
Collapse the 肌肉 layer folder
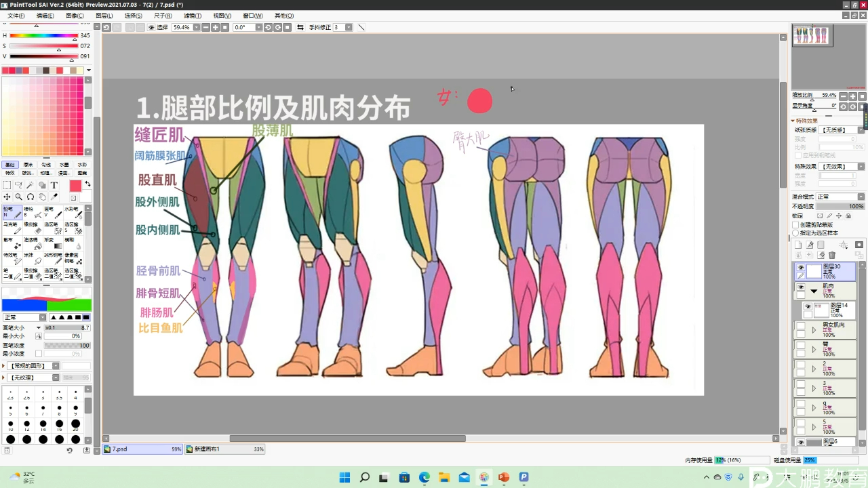814,291
